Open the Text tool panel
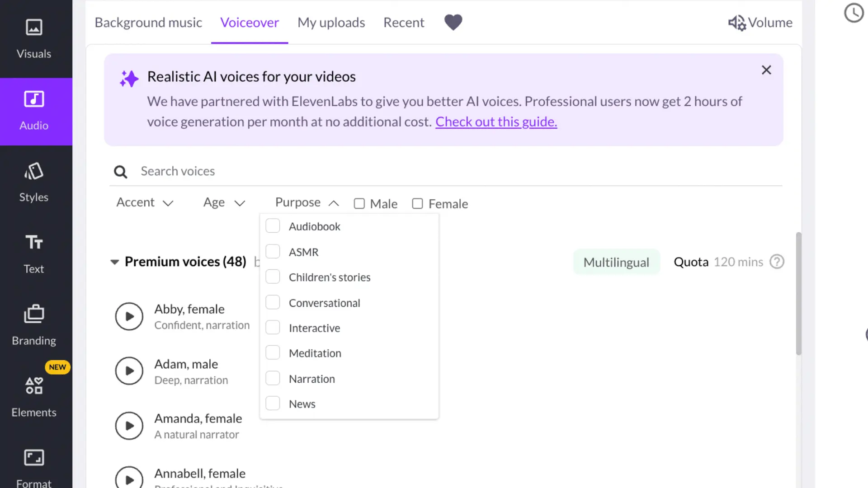 pos(34,253)
